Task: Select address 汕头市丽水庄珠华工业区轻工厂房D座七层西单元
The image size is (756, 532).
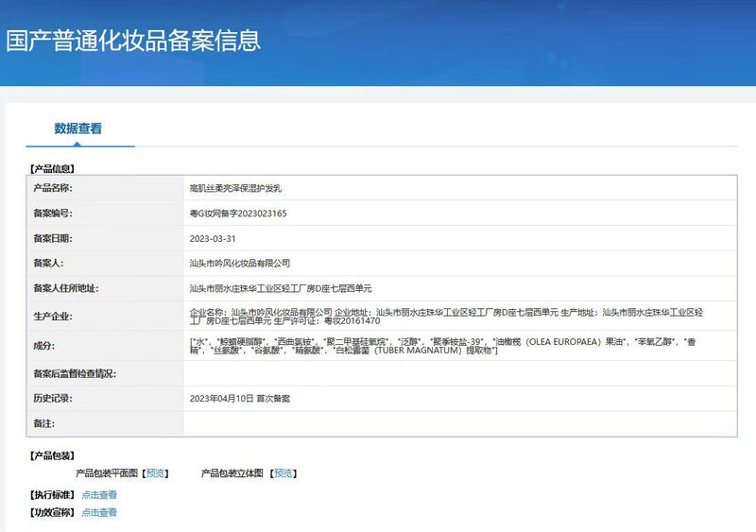Action: click(x=281, y=288)
